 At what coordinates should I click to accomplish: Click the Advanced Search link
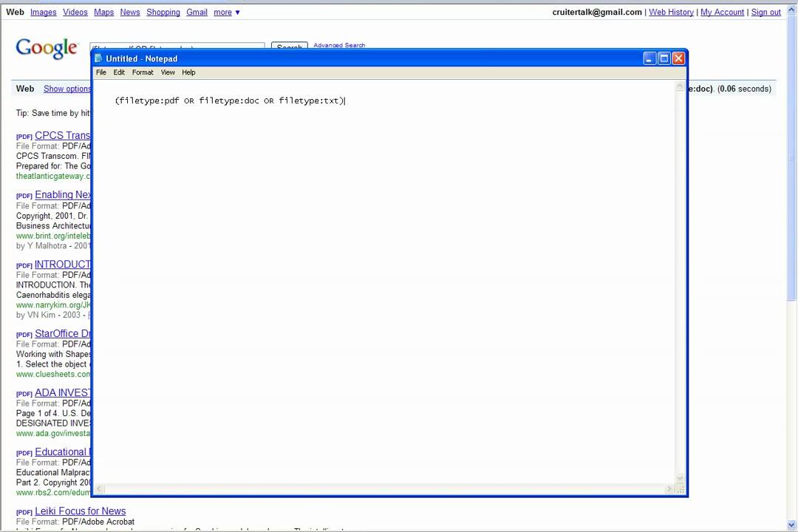tap(339, 45)
